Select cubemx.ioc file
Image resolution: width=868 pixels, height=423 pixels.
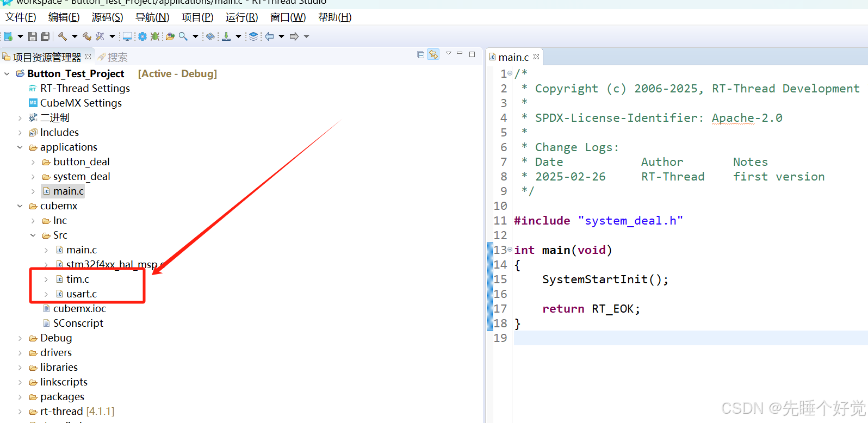[x=75, y=308]
